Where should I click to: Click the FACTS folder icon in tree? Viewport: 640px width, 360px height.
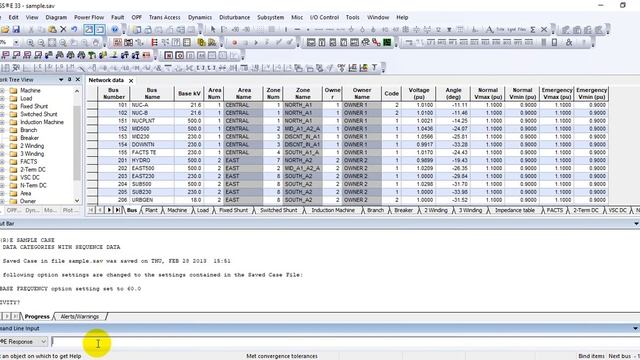pyautogui.click(x=13, y=162)
